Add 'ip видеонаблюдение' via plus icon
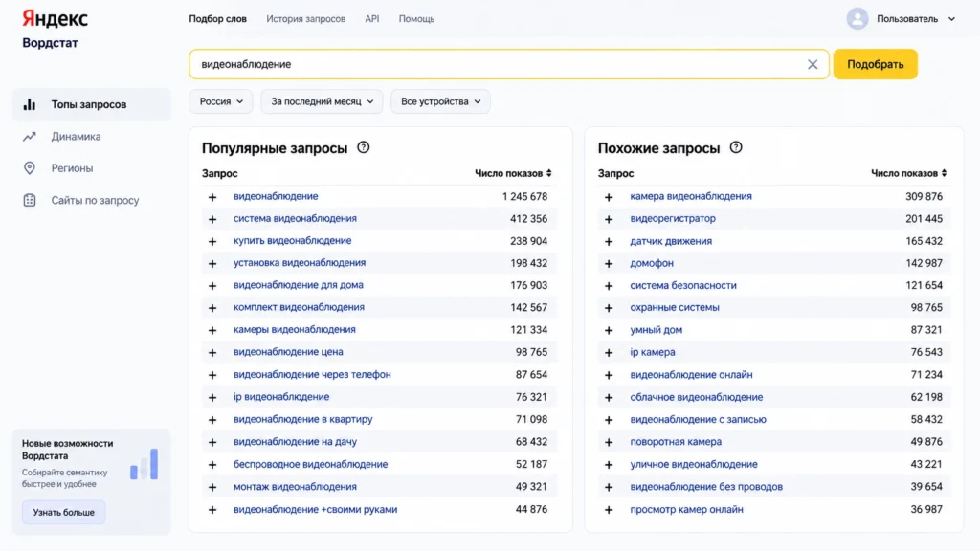980x551 pixels. [x=212, y=397]
